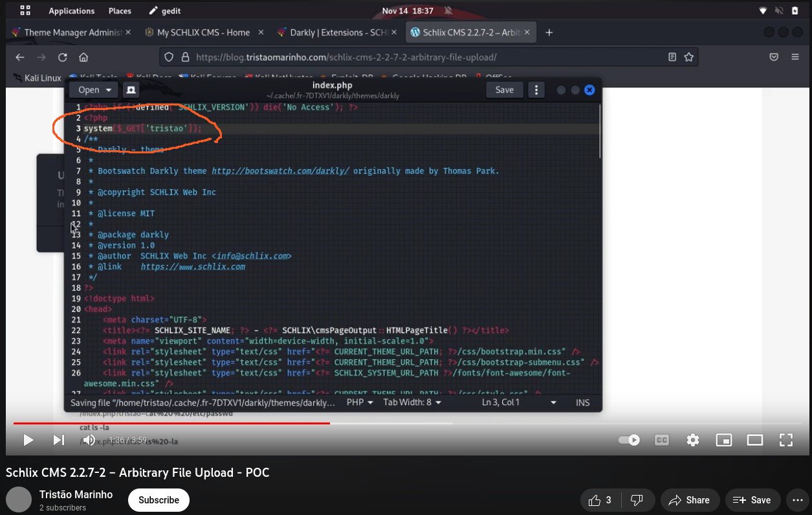Dislike the video
Image resolution: width=812 pixels, height=515 pixels.
[x=637, y=500]
